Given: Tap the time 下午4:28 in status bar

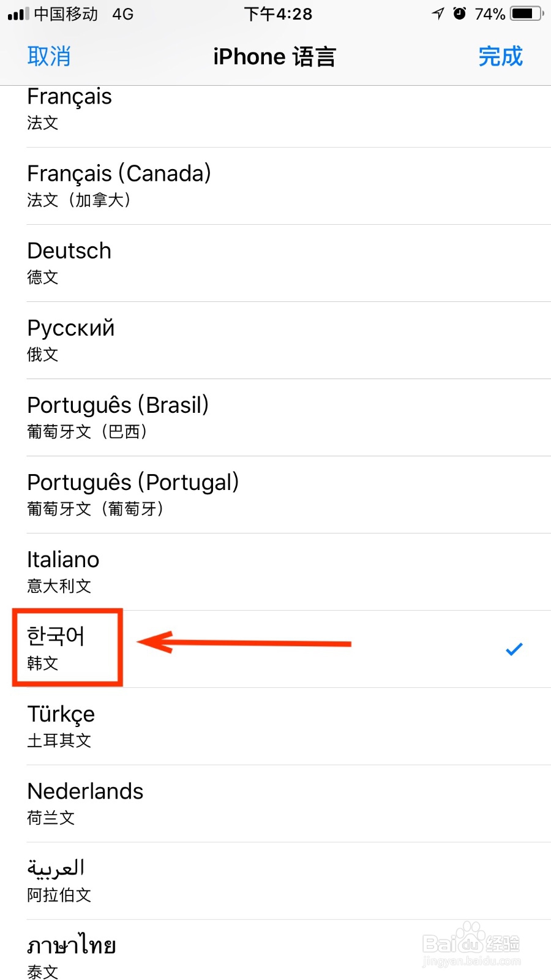Looking at the screenshot, I should click(278, 13).
